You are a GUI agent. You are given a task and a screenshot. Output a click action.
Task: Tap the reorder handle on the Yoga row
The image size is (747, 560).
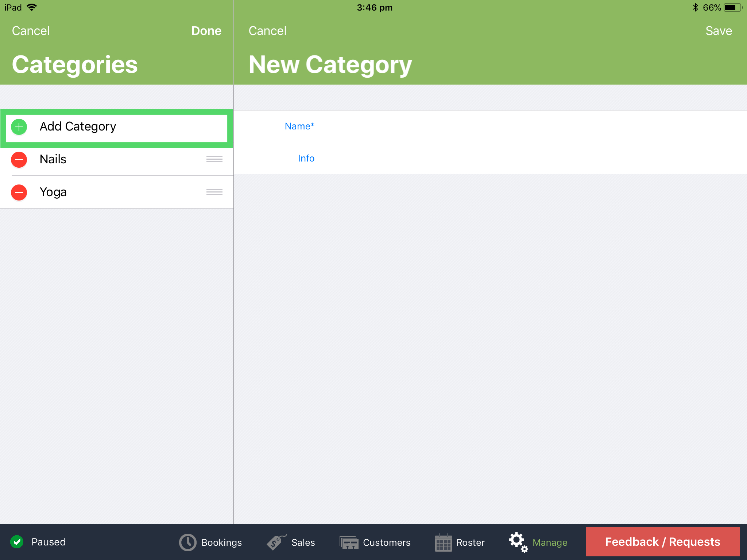click(214, 192)
